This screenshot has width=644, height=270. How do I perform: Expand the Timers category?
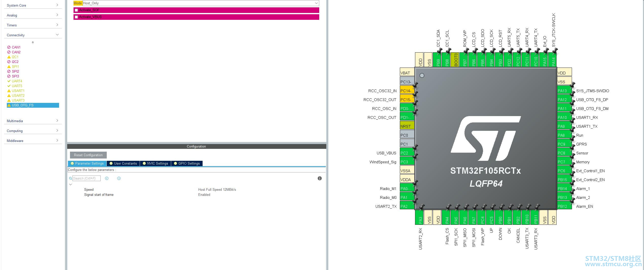click(33, 25)
